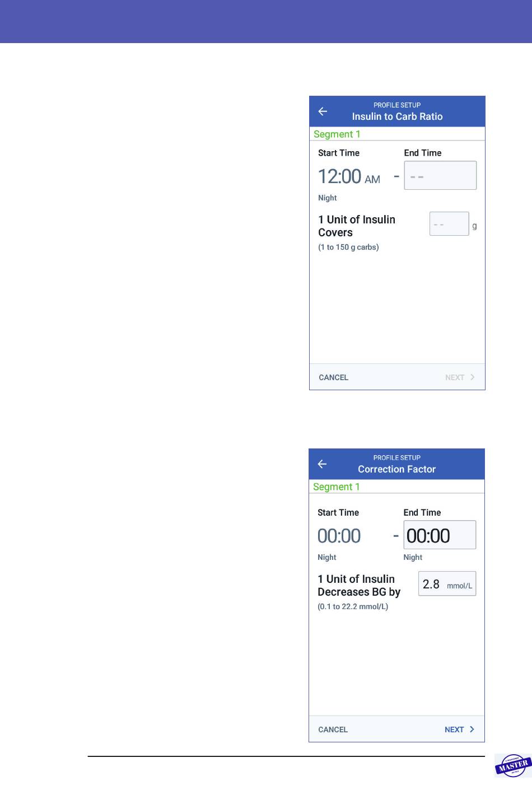Screen dimensions: 532x795
Task: Go back from Correction Factor screen
Action: point(322,464)
